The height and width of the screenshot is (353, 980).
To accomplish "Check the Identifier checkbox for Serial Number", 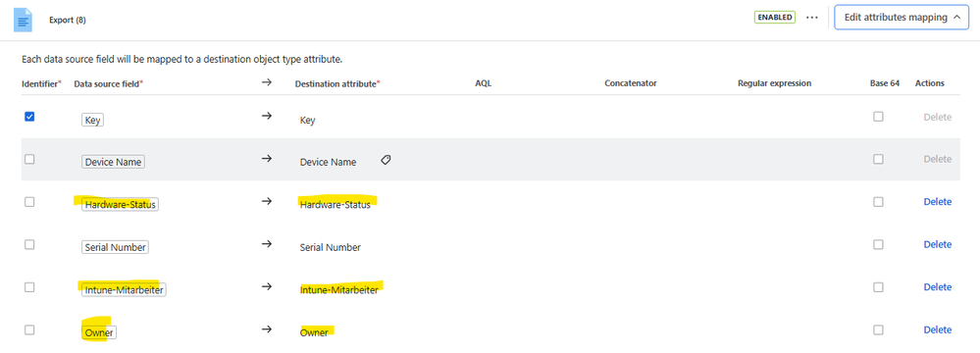I will pyautogui.click(x=29, y=244).
